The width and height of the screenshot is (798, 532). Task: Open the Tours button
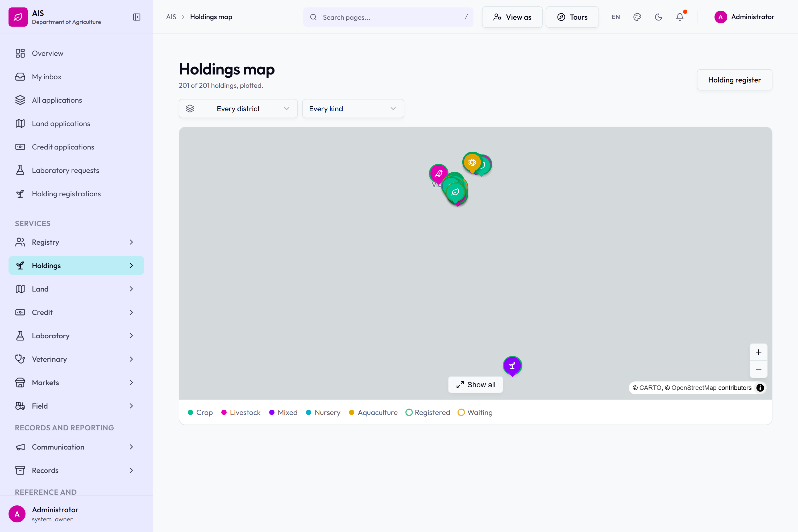point(572,17)
